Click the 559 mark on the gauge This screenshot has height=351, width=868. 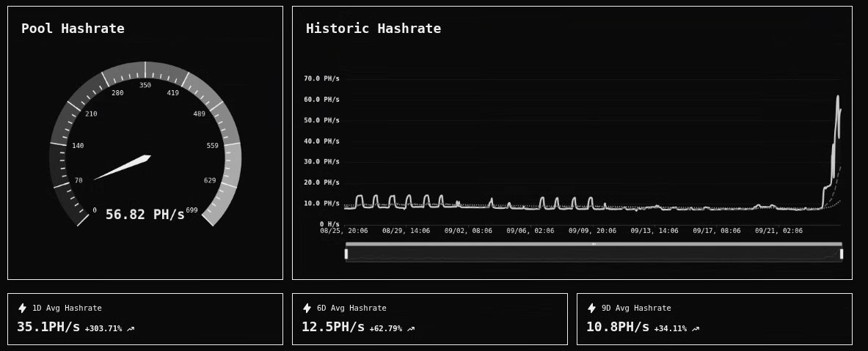coord(213,146)
